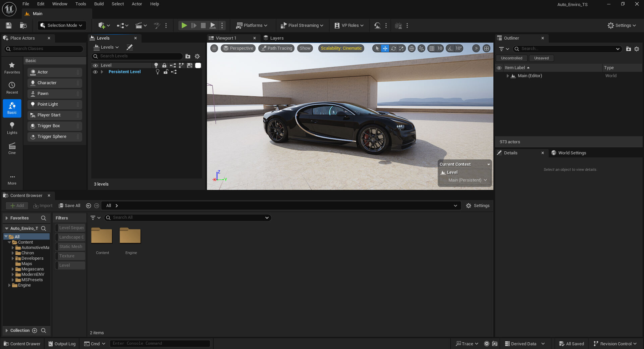The height and width of the screenshot is (349, 644).
Task: Click the Stop simulation square icon
Action: click(x=203, y=26)
